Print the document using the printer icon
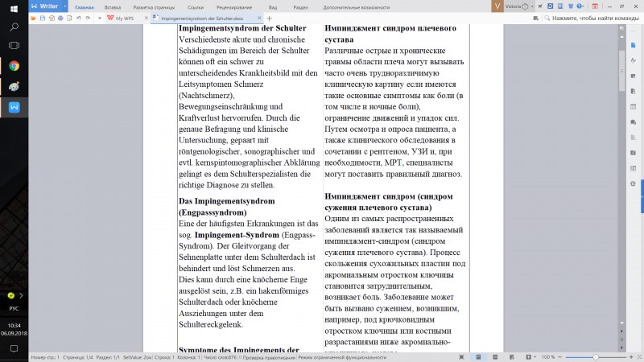Viewport: 644px width, 362px height. (x=60, y=18)
